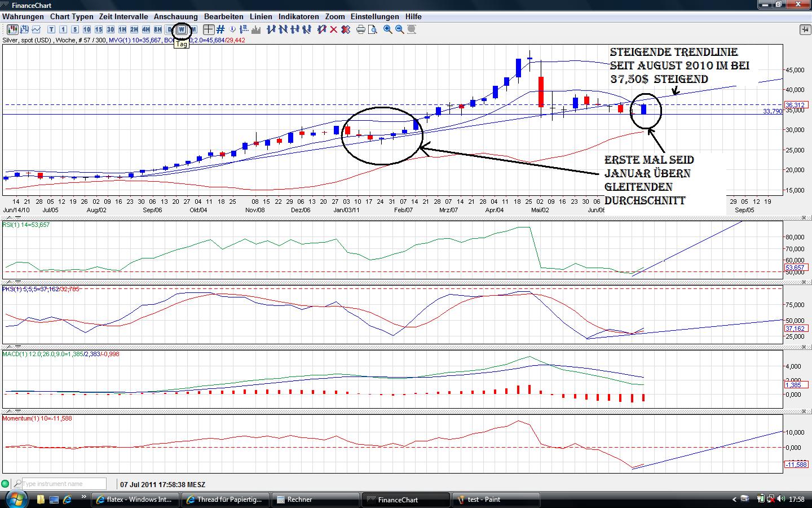
Task: Click the Show Desktop quick launch icon
Action: click(54, 500)
